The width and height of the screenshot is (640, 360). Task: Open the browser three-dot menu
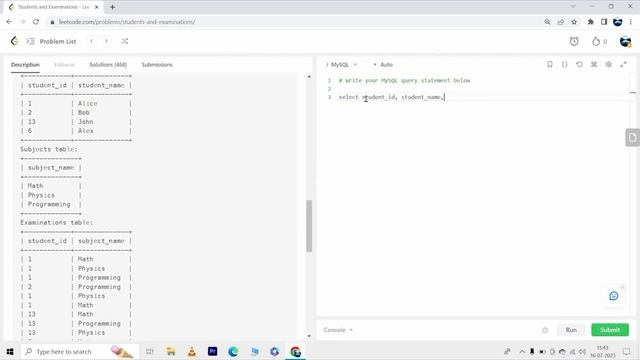pos(631,22)
